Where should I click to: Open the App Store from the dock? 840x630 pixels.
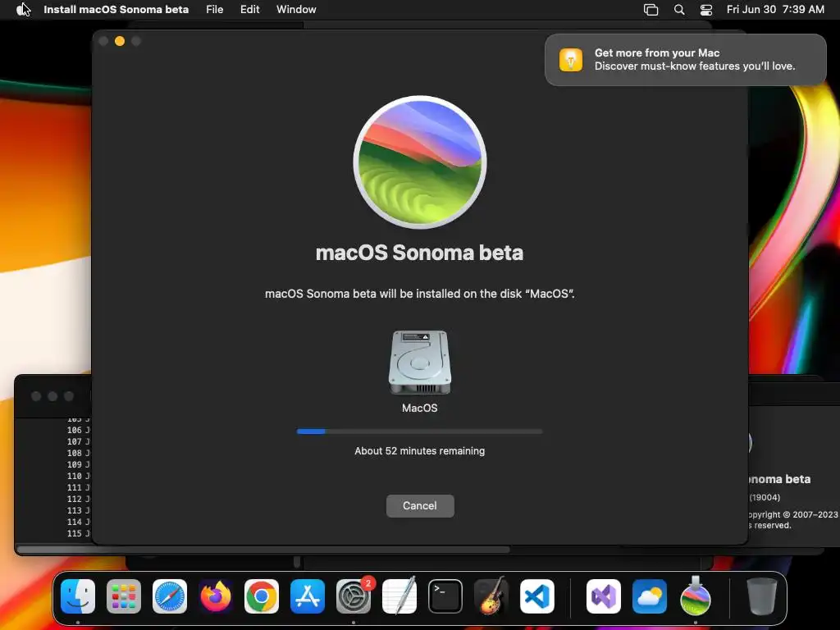pyautogui.click(x=308, y=596)
